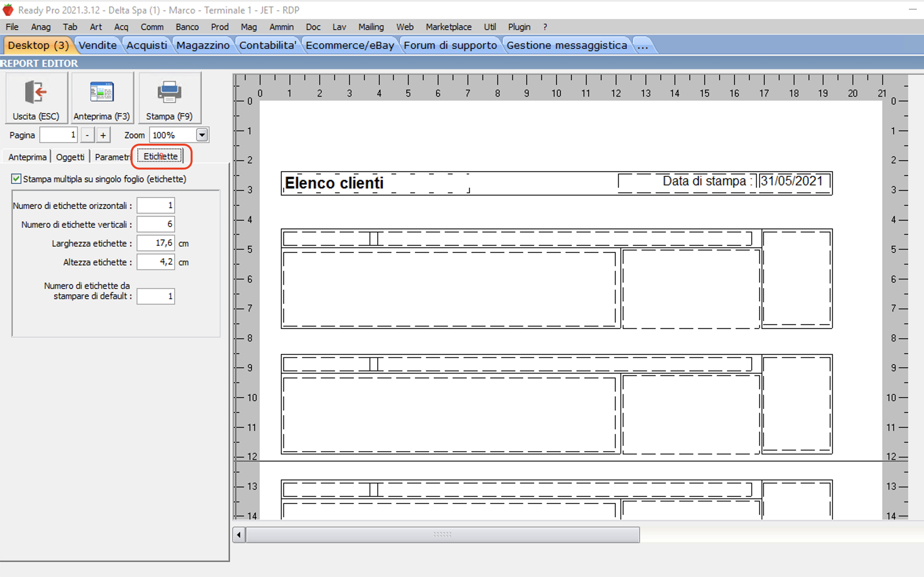924x577 pixels.
Task: Open the Mag menu
Action: tap(249, 27)
